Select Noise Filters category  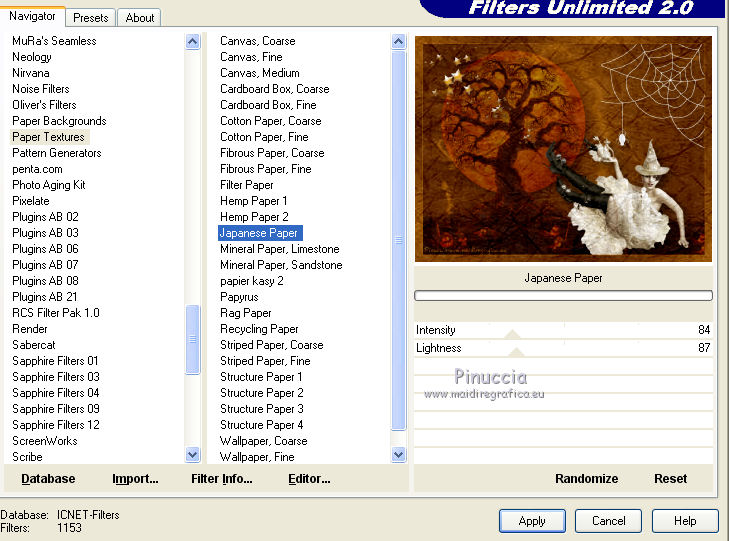click(x=41, y=89)
